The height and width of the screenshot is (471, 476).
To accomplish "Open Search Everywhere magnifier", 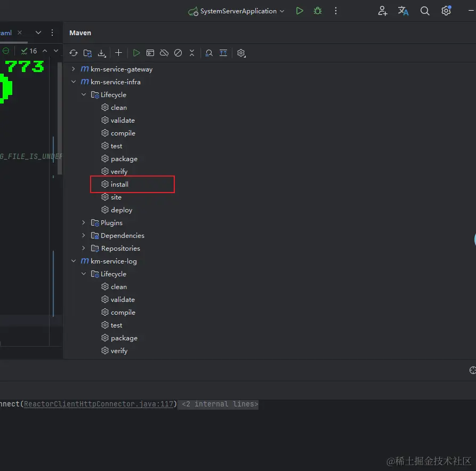I will [x=425, y=11].
